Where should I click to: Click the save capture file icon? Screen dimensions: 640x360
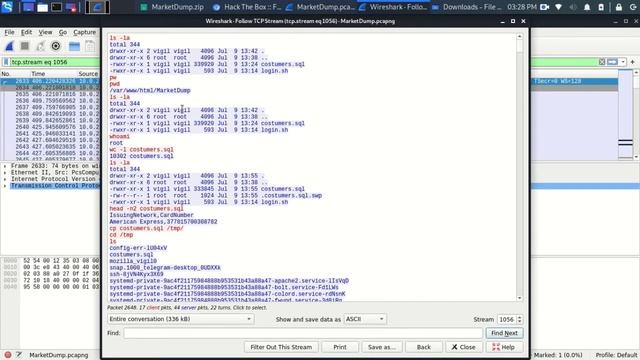coord(89,47)
